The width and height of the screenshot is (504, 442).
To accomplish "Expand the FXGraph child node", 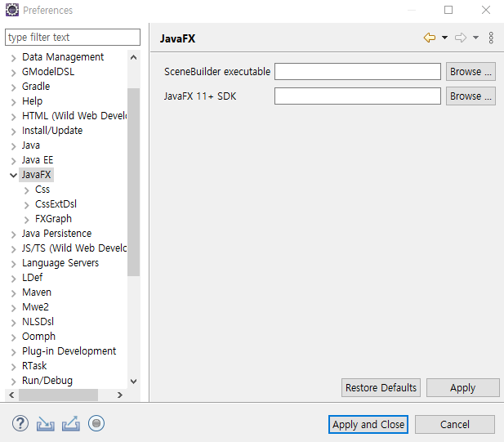I will click(x=26, y=220).
